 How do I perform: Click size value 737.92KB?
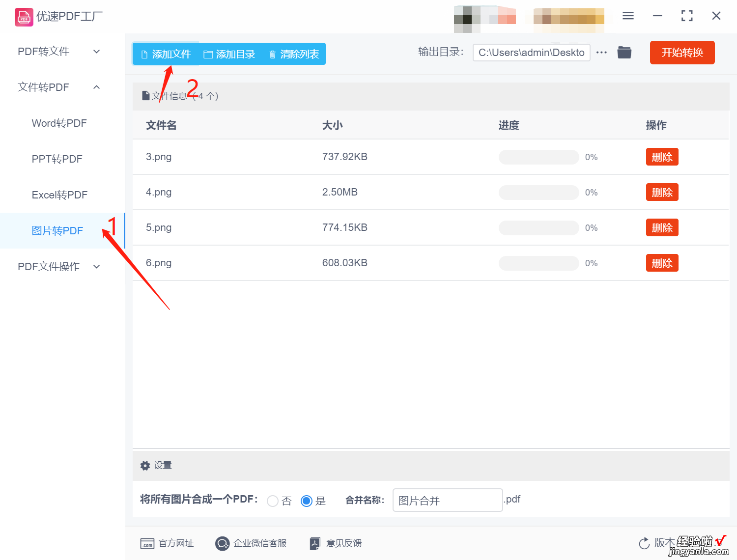click(x=345, y=157)
